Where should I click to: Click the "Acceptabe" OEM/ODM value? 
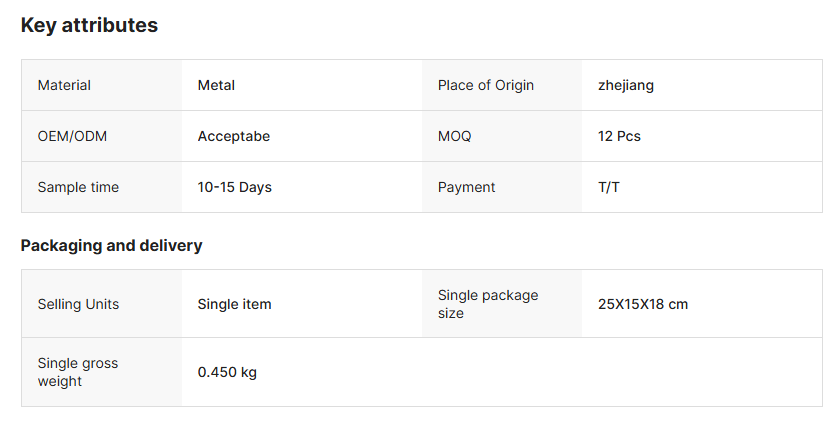[234, 136]
